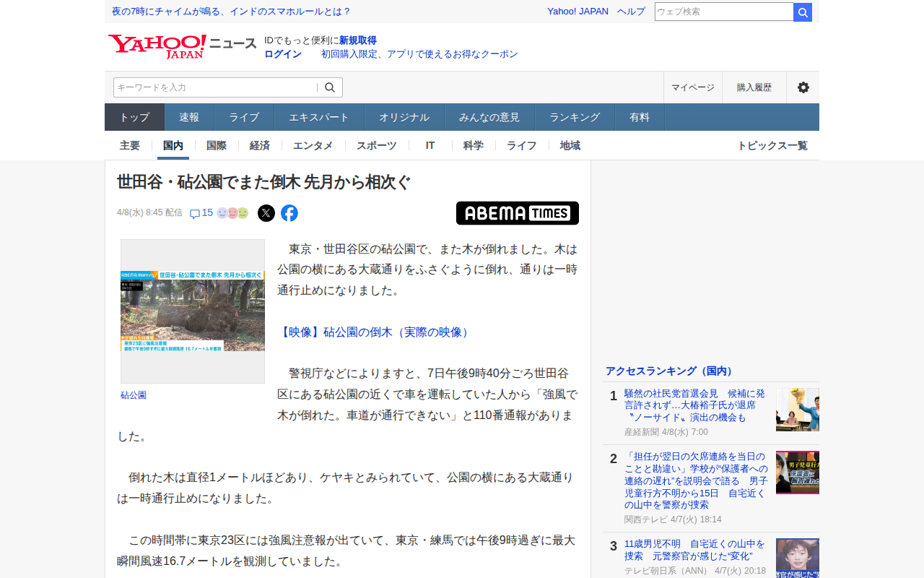Select the 科学 category
This screenshot has height=578, width=924.
[474, 145]
